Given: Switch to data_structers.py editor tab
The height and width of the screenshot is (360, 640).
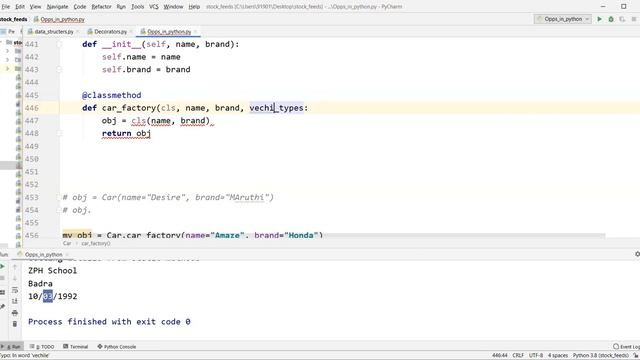Looking at the screenshot, I should (x=53, y=31).
